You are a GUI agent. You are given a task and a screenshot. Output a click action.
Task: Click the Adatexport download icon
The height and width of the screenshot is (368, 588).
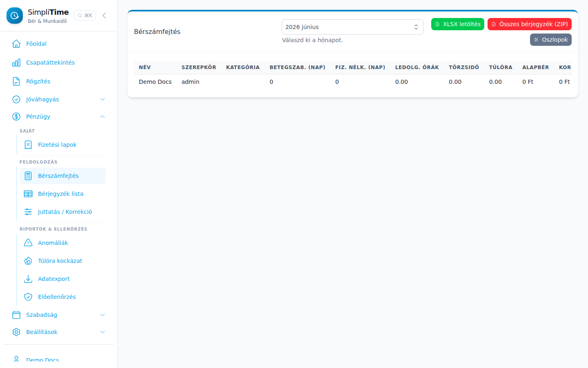coord(28,279)
